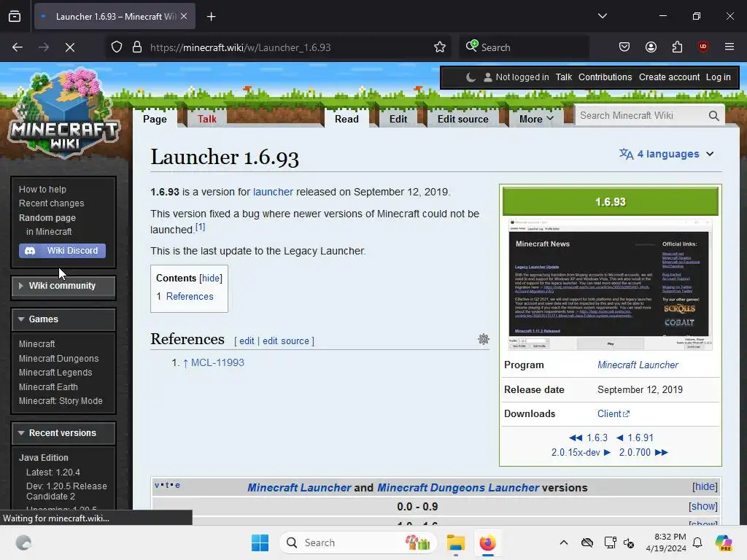The width and height of the screenshot is (747, 560).
Task: Switch to the article Talk tab
Action: click(206, 119)
